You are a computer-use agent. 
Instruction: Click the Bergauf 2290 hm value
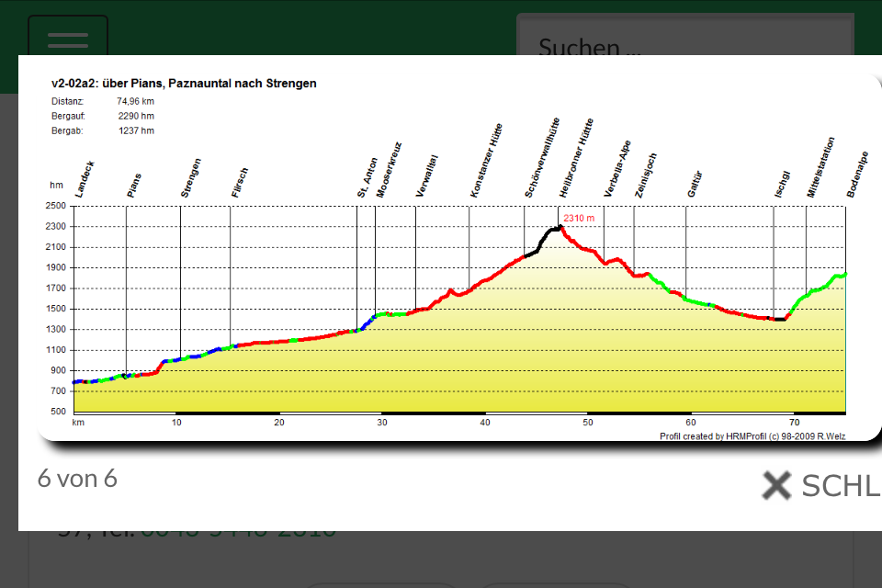(136, 116)
